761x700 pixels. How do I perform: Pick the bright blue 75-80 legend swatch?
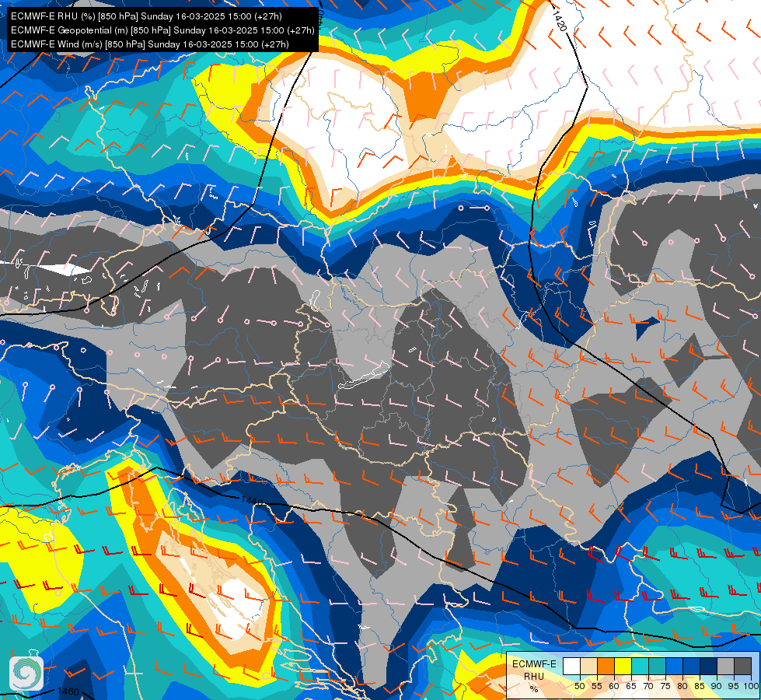[674, 666]
